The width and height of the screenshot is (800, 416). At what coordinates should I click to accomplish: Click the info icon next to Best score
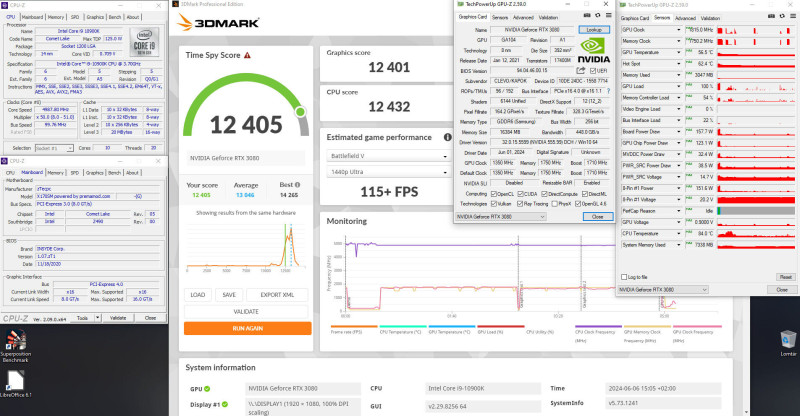click(297, 185)
